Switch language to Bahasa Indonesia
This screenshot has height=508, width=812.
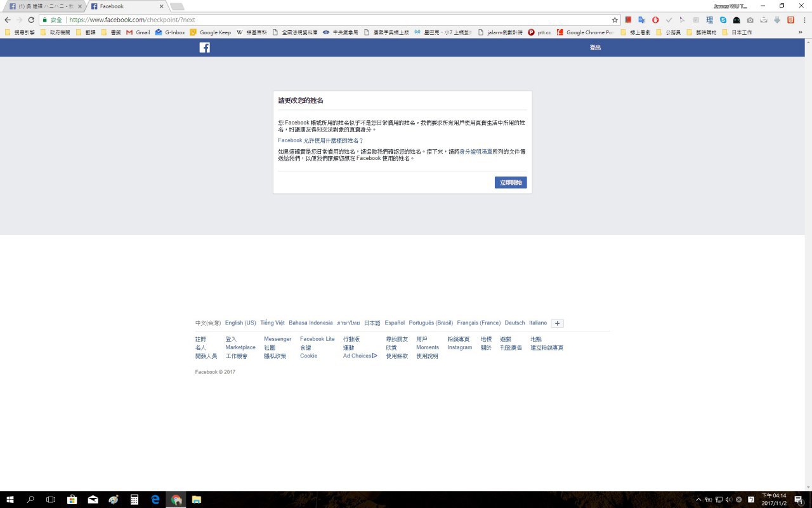coord(311,323)
